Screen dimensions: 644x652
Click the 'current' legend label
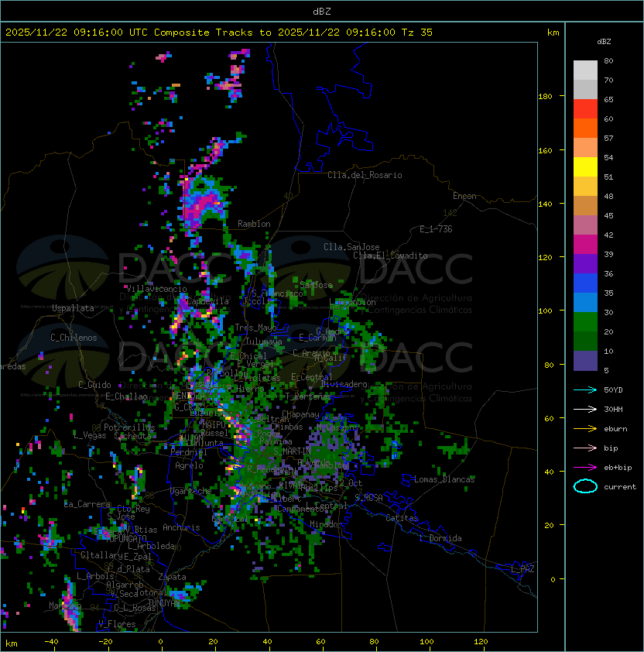[x=620, y=487]
